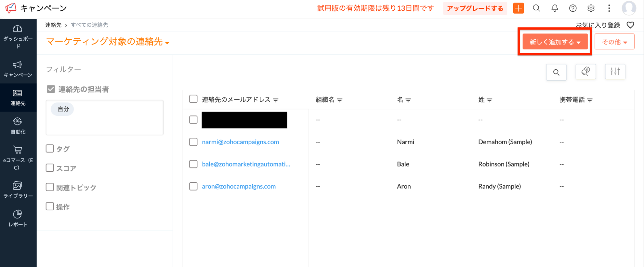Enable the タグ filter checkbox
This screenshot has height=267, width=644.
[50, 149]
